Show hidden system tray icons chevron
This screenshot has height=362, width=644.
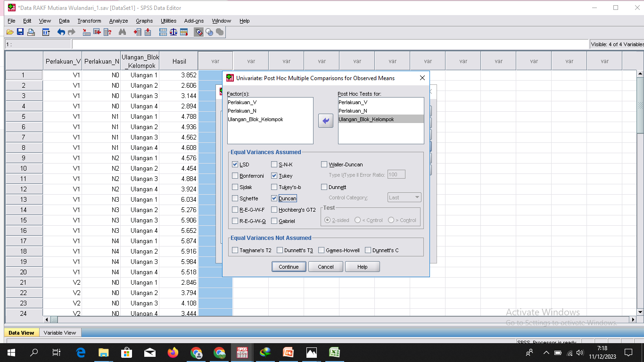(x=546, y=353)
